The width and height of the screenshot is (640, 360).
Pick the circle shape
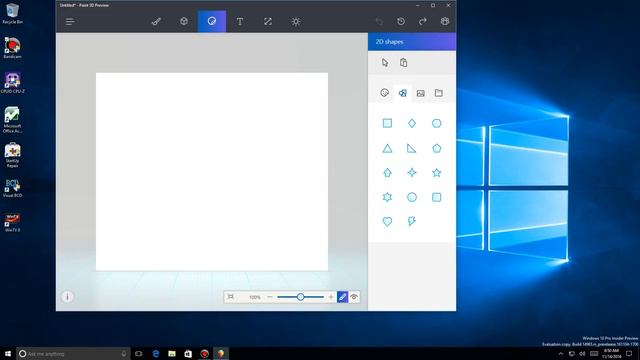(x=412, y=197)
